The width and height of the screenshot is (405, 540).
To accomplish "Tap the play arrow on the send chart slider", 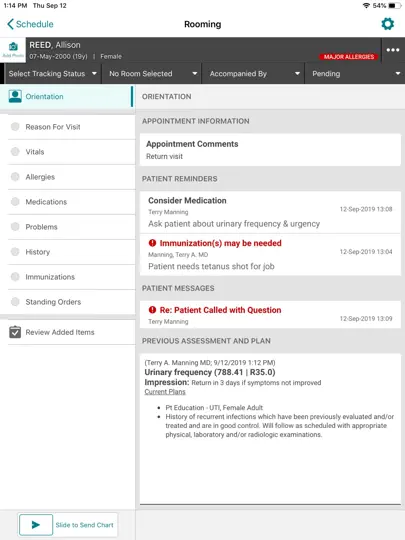I will click(x=36, y=525).
